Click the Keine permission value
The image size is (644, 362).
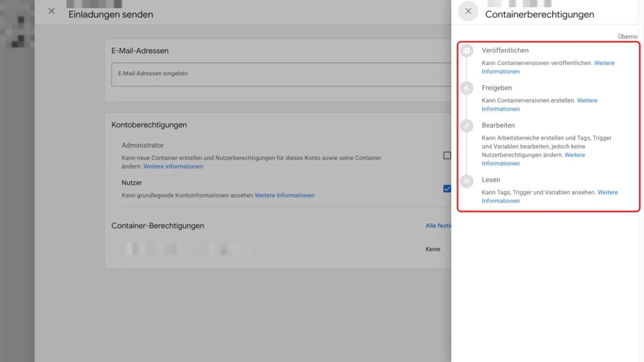tap(433, 249)
